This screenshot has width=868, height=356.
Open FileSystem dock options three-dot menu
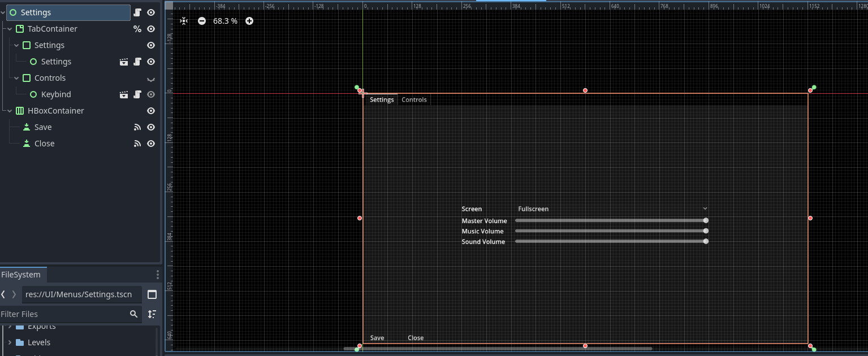tap(158, 275)
